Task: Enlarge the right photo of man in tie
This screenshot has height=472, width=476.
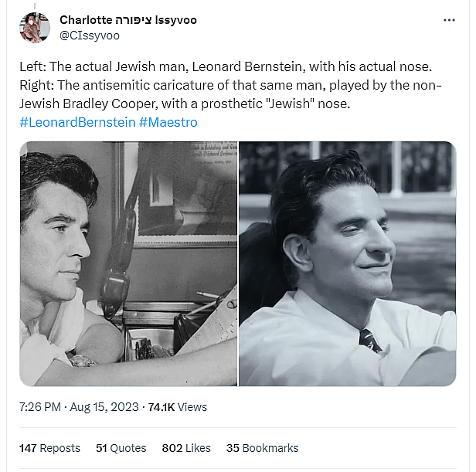Action: coord(347,263)
